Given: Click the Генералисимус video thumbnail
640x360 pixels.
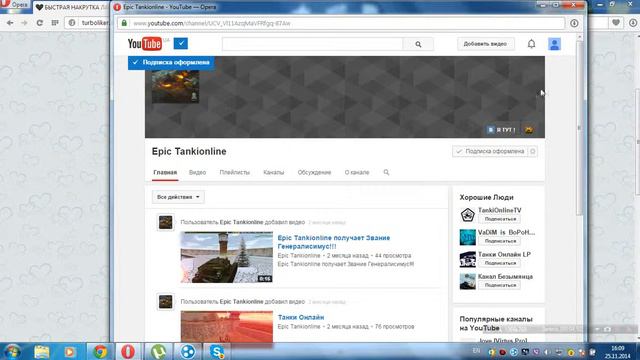Looking at the screenshot, I should (x=227, y=257).
